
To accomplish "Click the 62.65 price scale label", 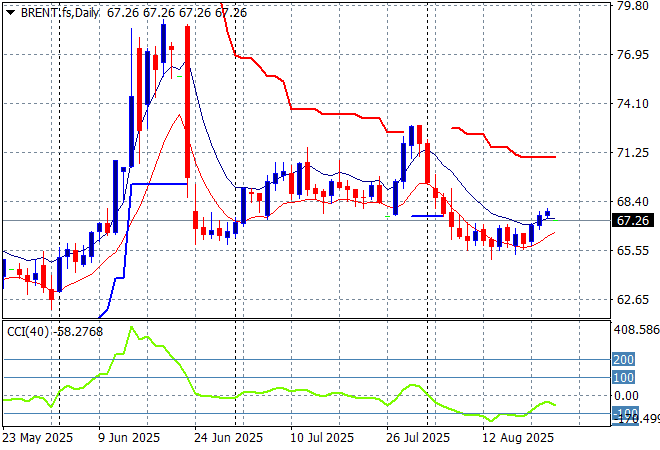I will (x=633, y=299).
